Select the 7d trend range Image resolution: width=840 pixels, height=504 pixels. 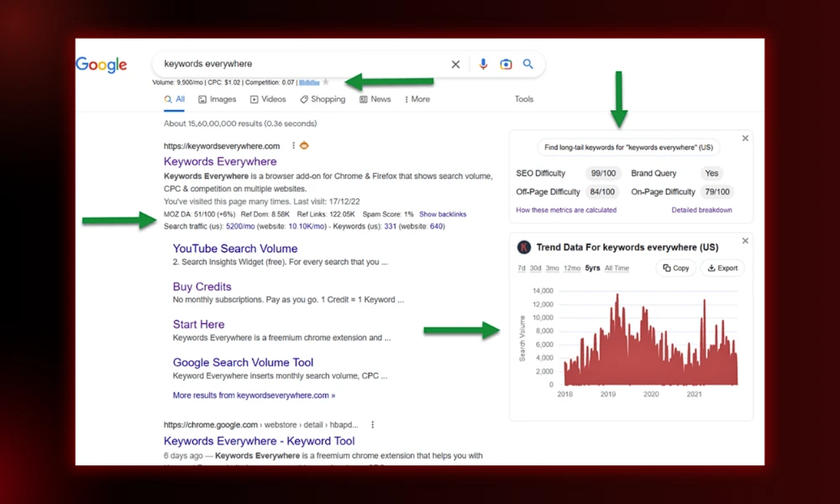point(522,268)
